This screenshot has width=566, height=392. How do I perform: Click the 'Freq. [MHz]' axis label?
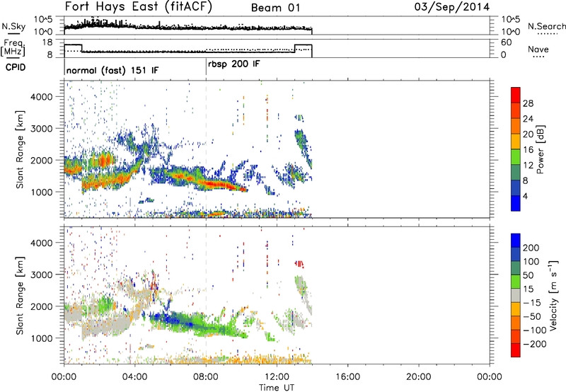point(13,47)
